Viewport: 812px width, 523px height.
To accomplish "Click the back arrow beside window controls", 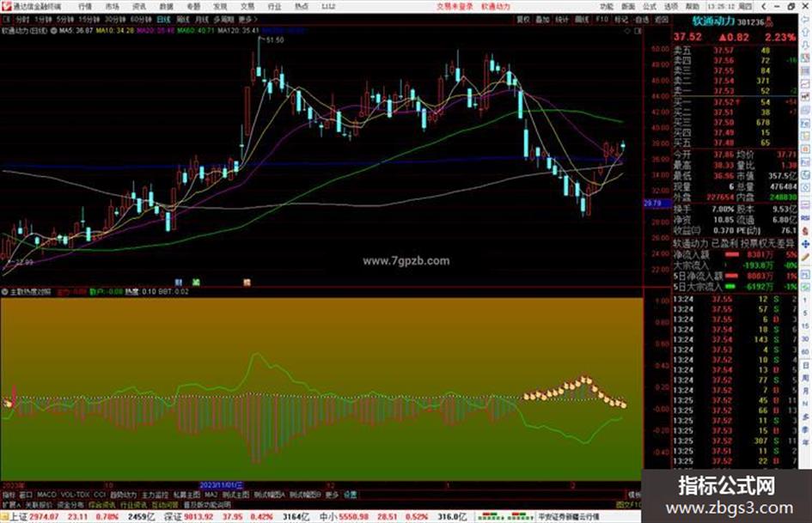I will 764,6.
